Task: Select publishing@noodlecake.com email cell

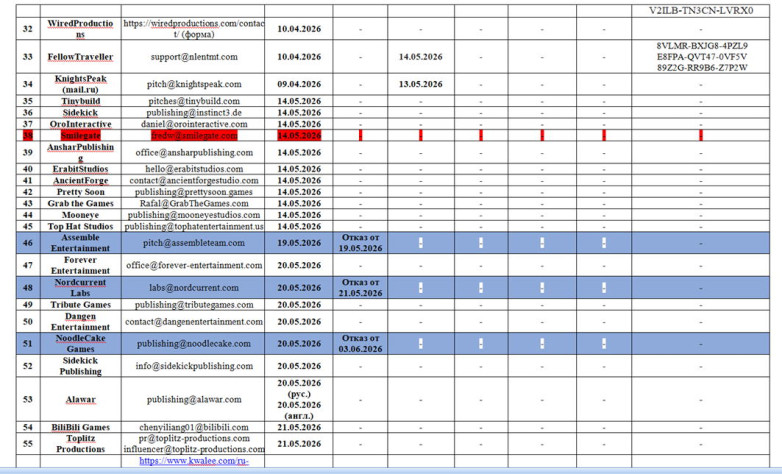Action: (193, 344)
